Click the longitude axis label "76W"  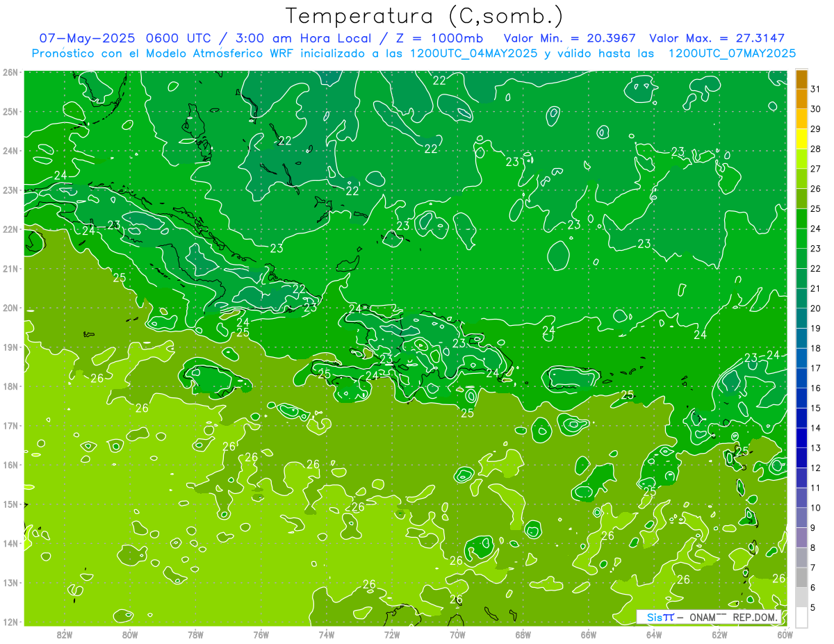(x=261, y=634)
